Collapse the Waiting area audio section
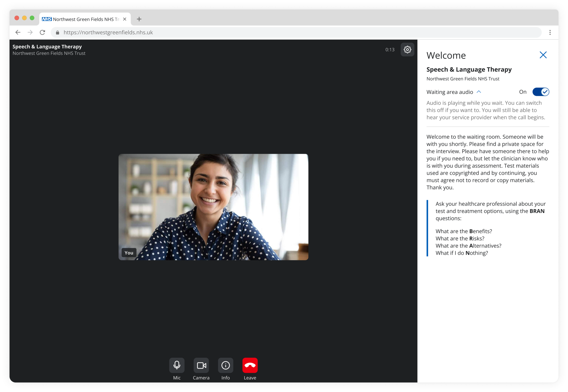Screen dimensions: 568x392 (479, 92)
